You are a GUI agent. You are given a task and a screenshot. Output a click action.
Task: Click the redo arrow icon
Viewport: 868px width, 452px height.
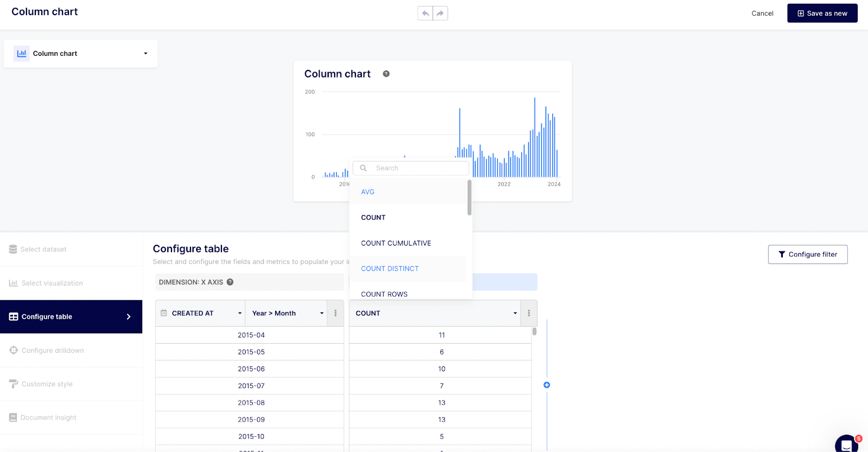pyautogui.click(x=440, y=14)
